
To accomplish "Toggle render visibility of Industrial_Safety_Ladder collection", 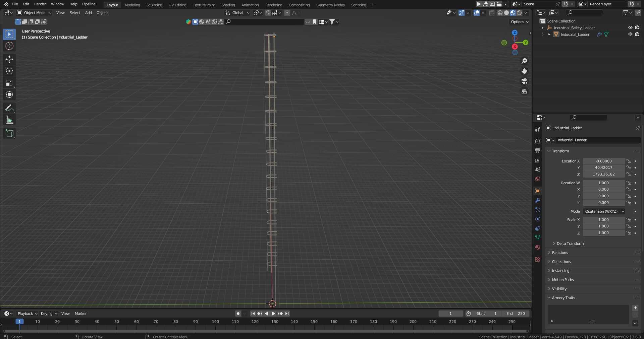I will (x=637, y=27).
